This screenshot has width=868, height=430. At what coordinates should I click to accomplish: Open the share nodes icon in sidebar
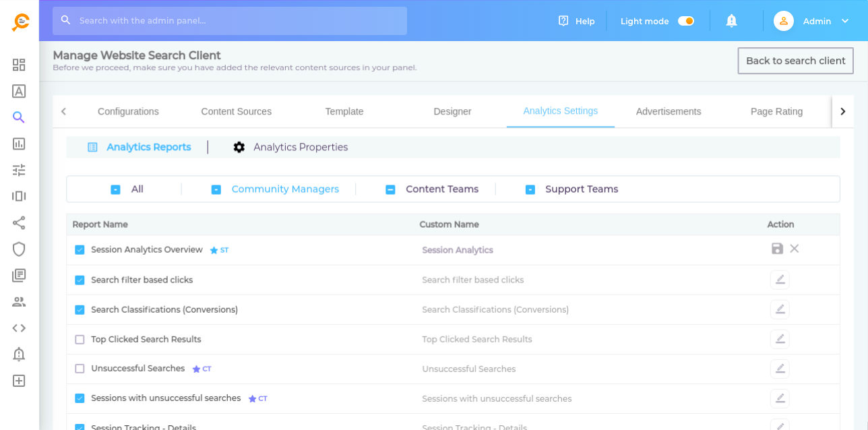click(x=19, y=223)
